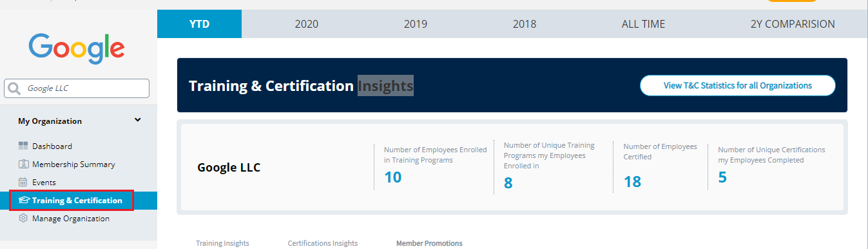868x249 pixels.
Task: Open the 2019 tab
Action: [416, 25]
